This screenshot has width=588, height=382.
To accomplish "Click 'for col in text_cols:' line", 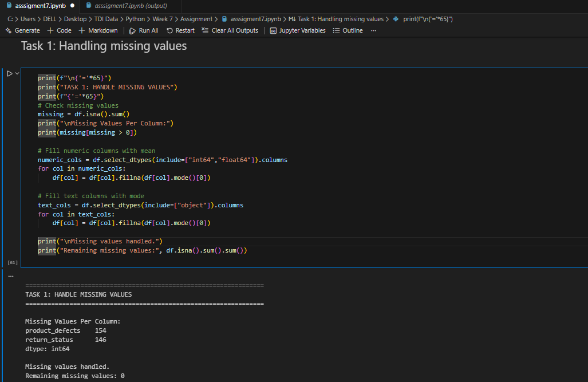I will point(76,214).
